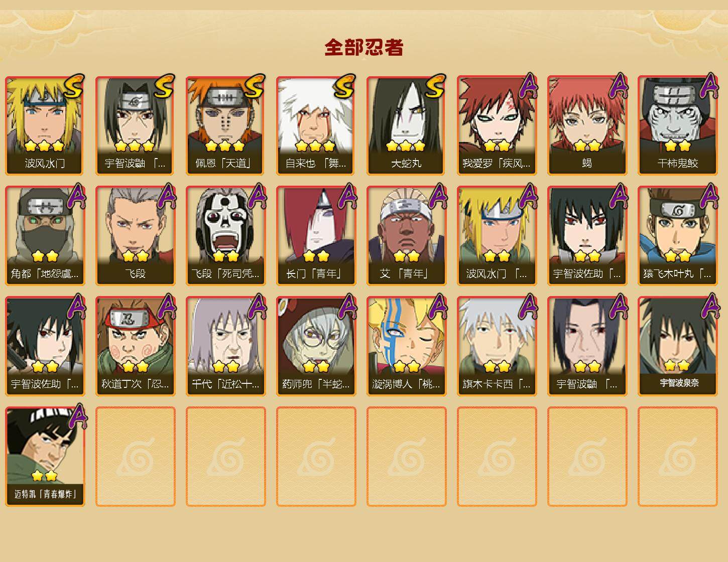728x562 pixels.
Task: Click the 全部忍者 heading
Action: (x=364, y=47)
